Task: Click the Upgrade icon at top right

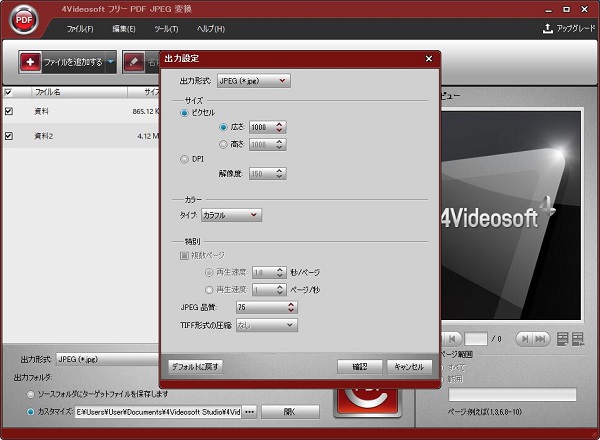Action: click(x=547, y=29)
